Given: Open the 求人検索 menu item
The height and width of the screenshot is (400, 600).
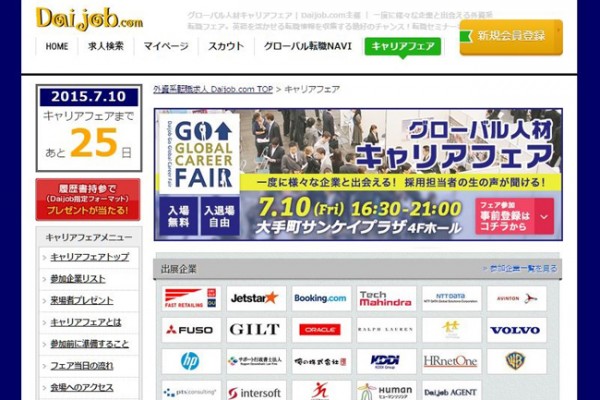Looking at the screenshot, I should pos(106,46).
